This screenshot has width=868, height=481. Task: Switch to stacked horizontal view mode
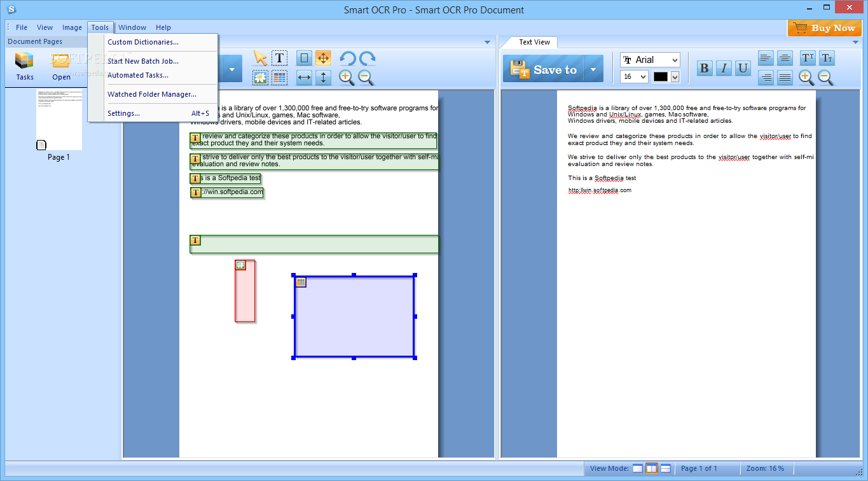(x=666, y=468)
